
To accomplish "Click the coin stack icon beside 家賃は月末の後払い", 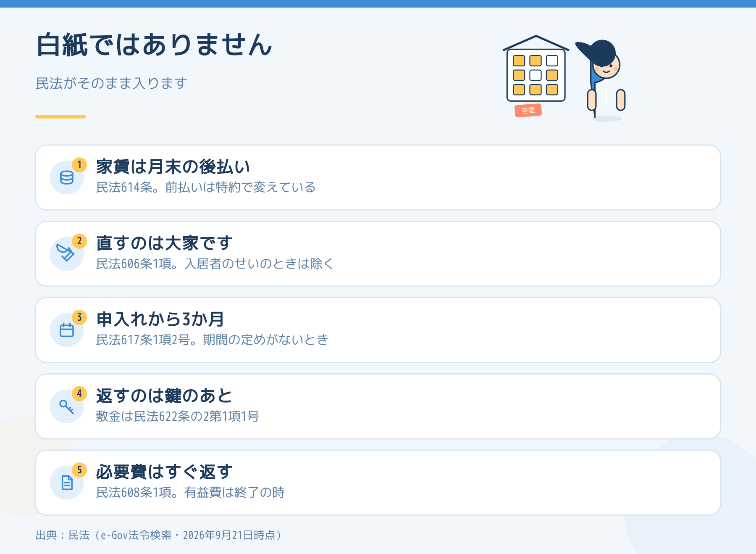I will pyautogui.click(x=67, y=177).
